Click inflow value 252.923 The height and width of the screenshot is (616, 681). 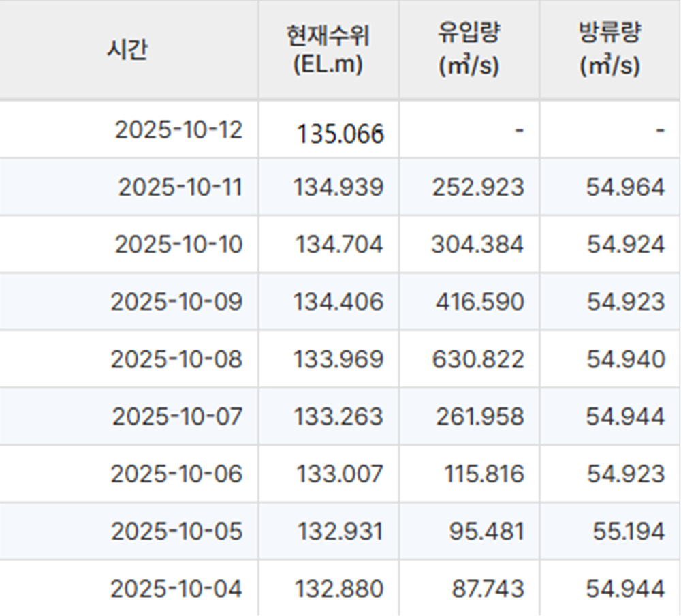click(478, 187)
